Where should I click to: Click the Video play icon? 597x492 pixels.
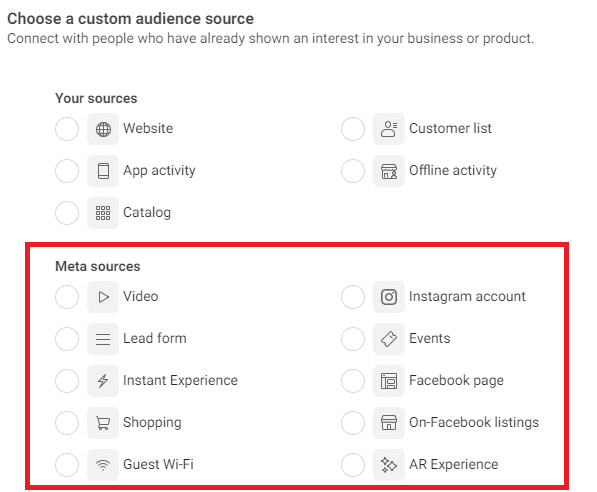tap(103, 297)
